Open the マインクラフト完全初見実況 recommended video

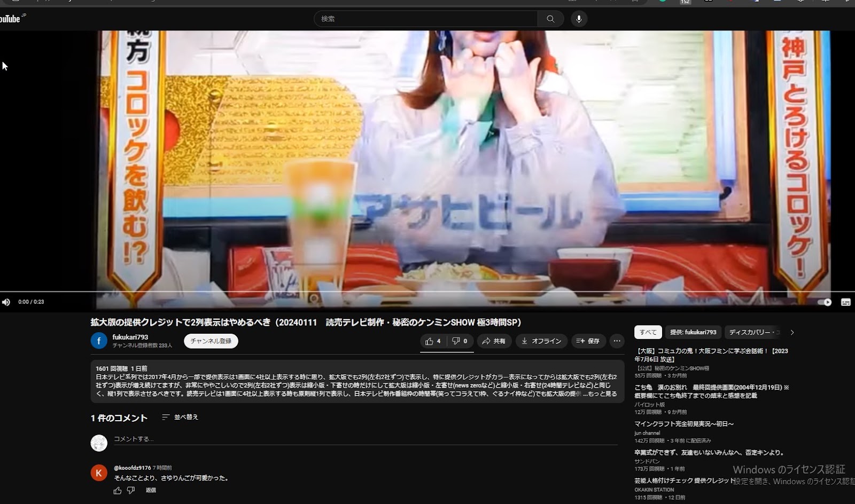684,424
